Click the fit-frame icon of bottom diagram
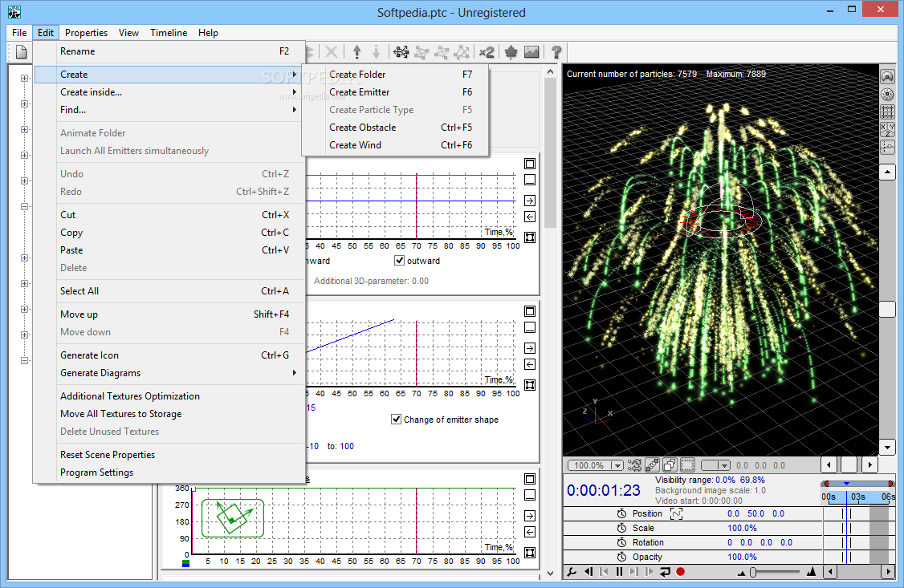This screenshot has width=904, height=588. (530, 553)
